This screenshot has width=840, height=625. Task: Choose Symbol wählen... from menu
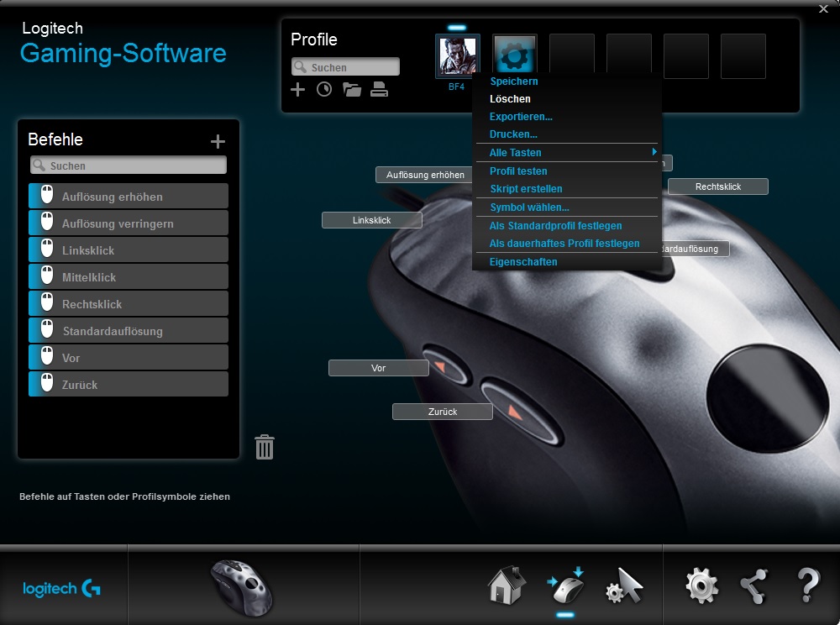coord(567,207)
